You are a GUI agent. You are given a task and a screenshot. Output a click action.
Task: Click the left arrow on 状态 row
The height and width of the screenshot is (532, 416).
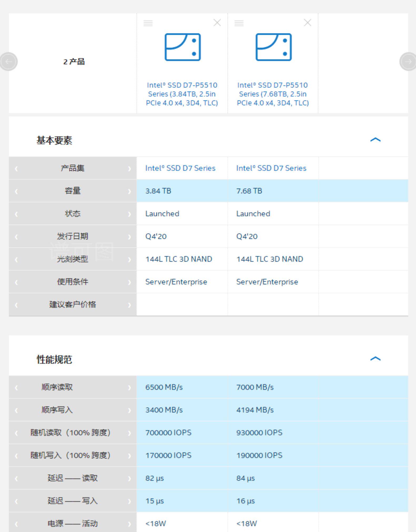tap(16, 214)
